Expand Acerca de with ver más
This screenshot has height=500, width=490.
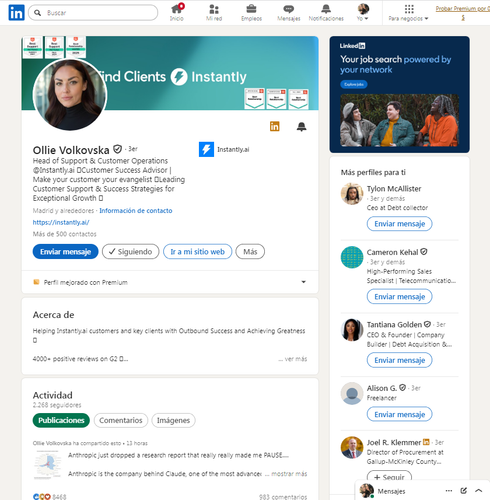tap(293, 359)
